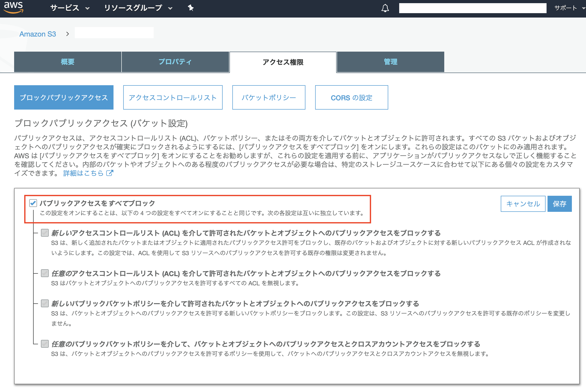Open the CORS の設定 section
Screen dimensions: 586x392
point(351,97)
